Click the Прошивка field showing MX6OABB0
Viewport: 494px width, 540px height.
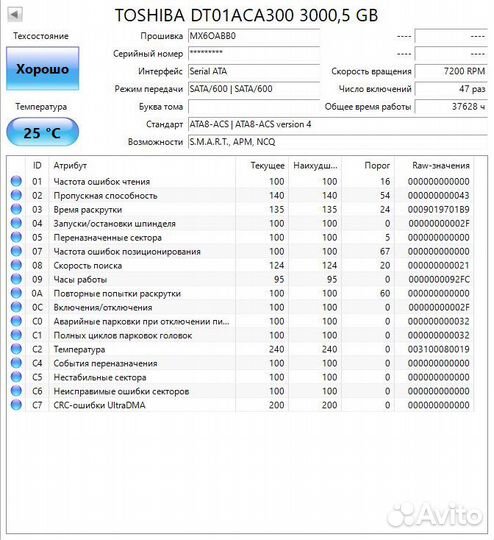point(254,36)
